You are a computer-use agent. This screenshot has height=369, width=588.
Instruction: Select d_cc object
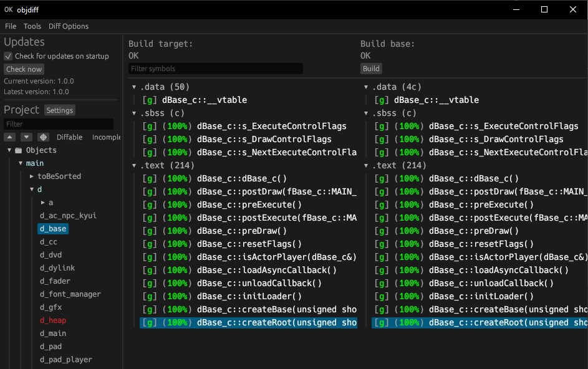(x=49, y=242)
